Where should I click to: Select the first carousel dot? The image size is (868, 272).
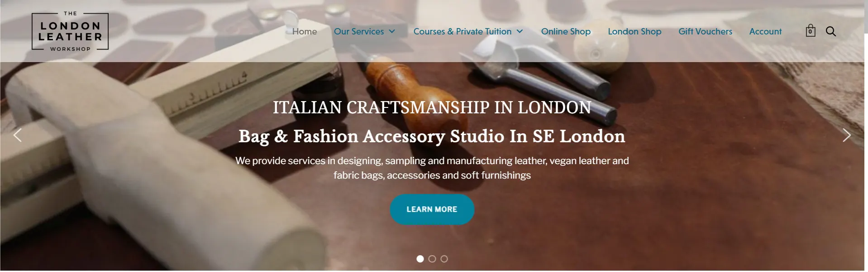pos(420,259)
